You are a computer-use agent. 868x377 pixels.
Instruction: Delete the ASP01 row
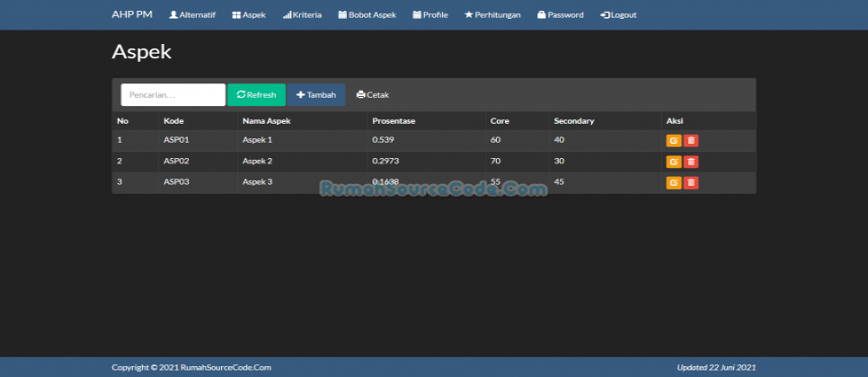[x=691, y=140]
